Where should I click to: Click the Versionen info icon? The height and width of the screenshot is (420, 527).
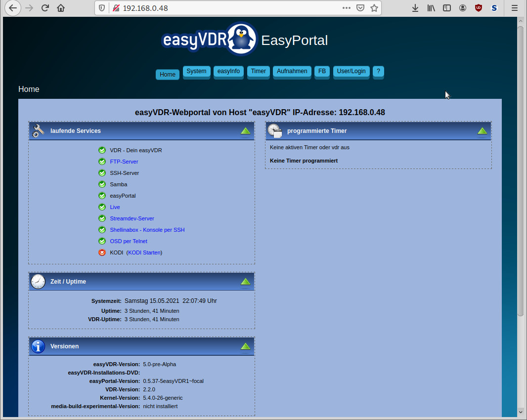[38, 346]
